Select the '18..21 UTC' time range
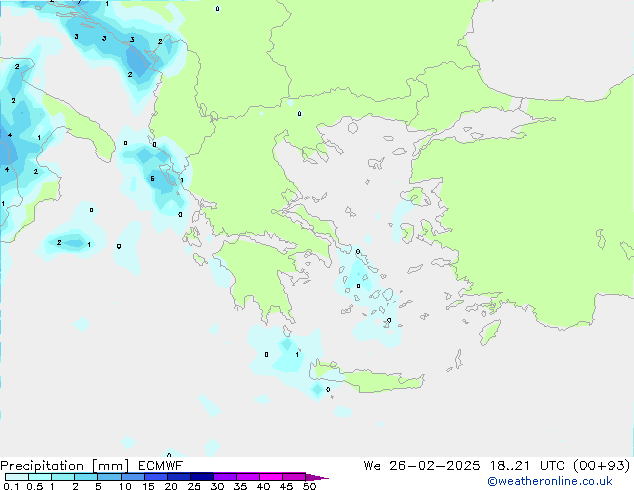The height and width of the screenshot is (490, 634). 529,466
